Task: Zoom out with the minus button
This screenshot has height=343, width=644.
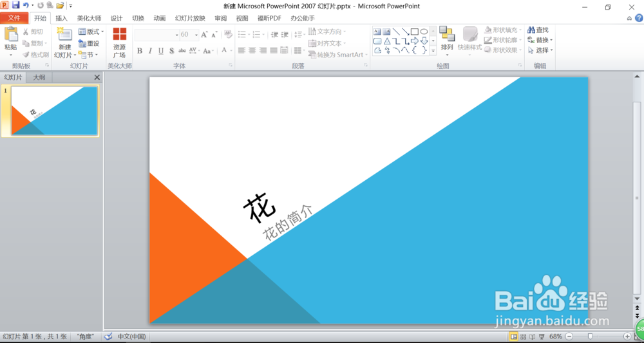Action: tap(569, 337)
